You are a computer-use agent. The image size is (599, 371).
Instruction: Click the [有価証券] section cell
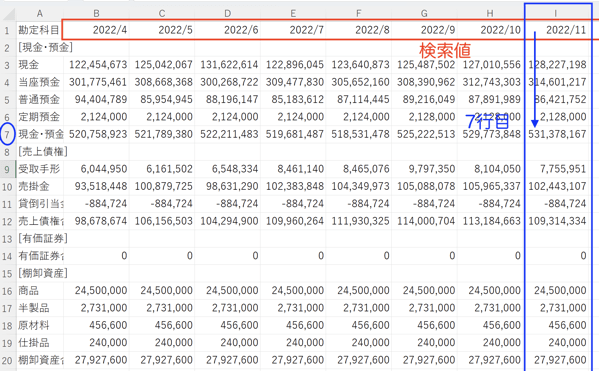point(43,238)
